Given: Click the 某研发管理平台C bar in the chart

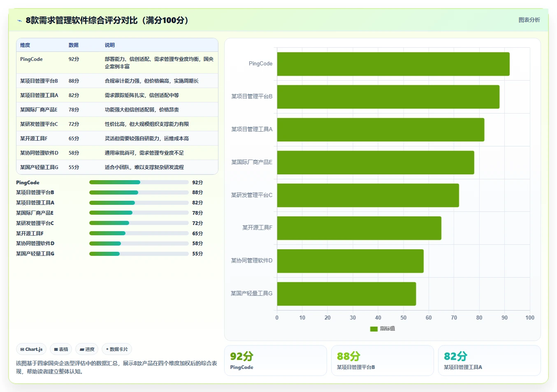Looking at the screenshot, I should pos(368,195).
